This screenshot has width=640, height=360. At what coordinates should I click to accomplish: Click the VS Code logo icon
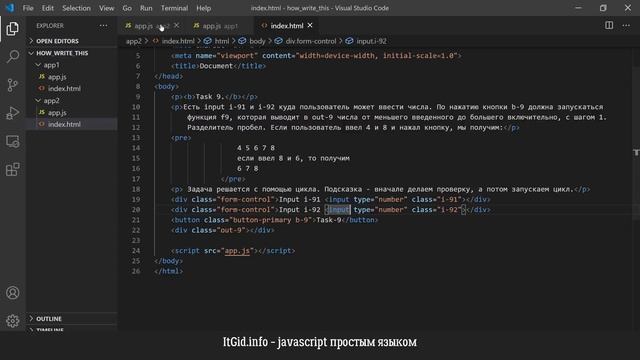(x=10, y=8)
